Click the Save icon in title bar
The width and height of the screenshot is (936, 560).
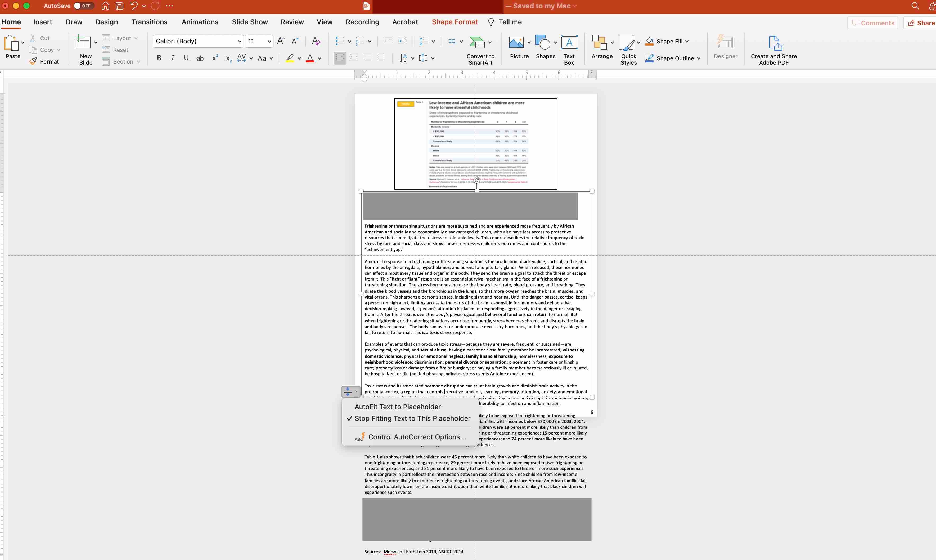[120, 6]
